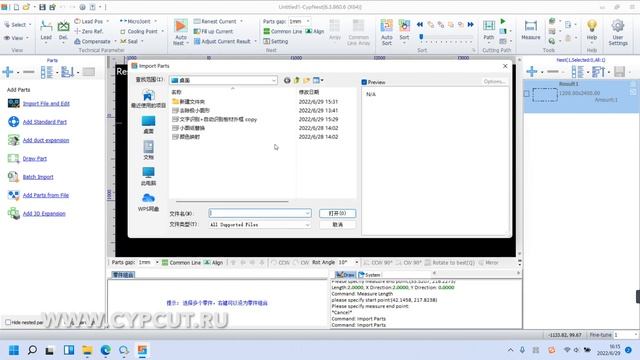The image size is (640, 360).
Task: Open the look-in folder dropdown
Action: point(274,80)
